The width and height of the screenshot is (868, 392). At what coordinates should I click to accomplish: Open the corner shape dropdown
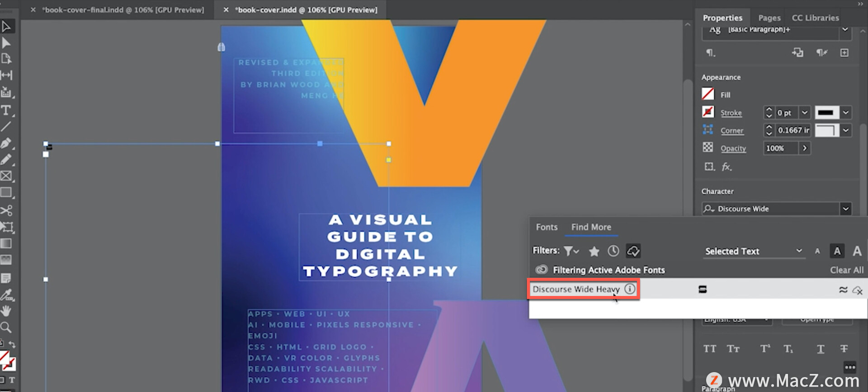tap(846, 130)
